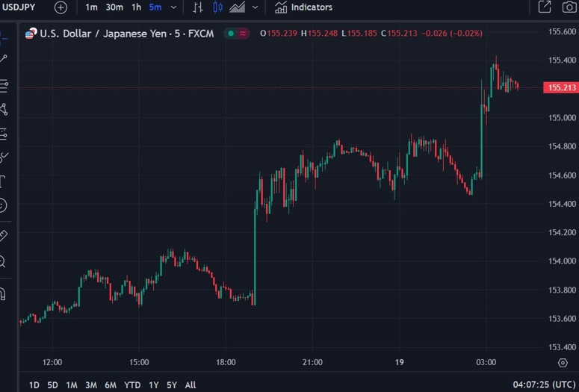579x392 pixels.
Task: Set date range to 6M
Action: (x=111, y=385)
